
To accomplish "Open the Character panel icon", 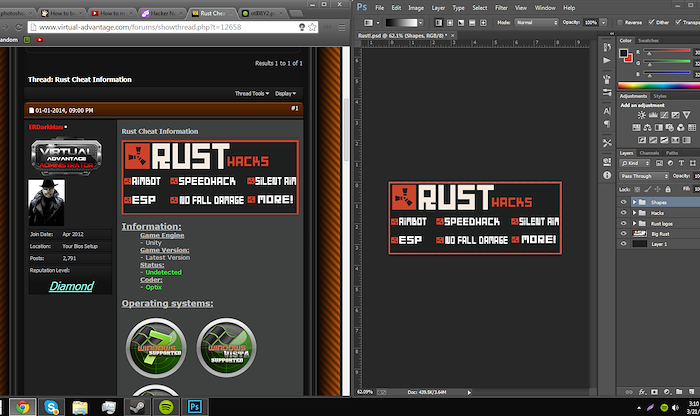I will [607, 111].
